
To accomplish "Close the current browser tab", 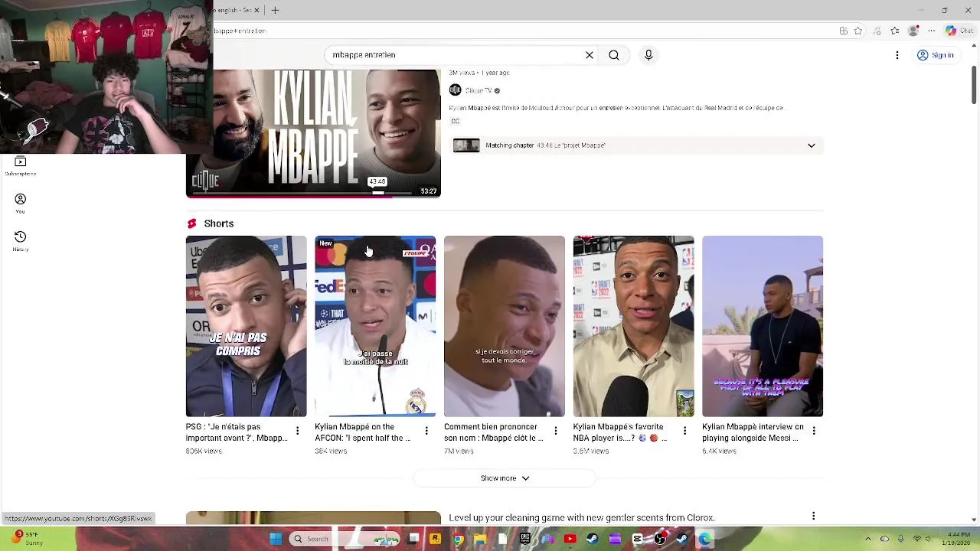I will pos(256,10).
